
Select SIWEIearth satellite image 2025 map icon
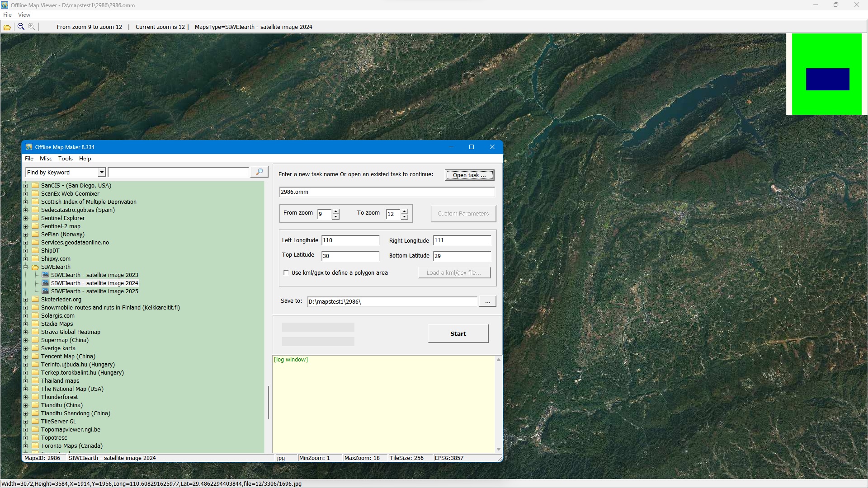point(45,291)
